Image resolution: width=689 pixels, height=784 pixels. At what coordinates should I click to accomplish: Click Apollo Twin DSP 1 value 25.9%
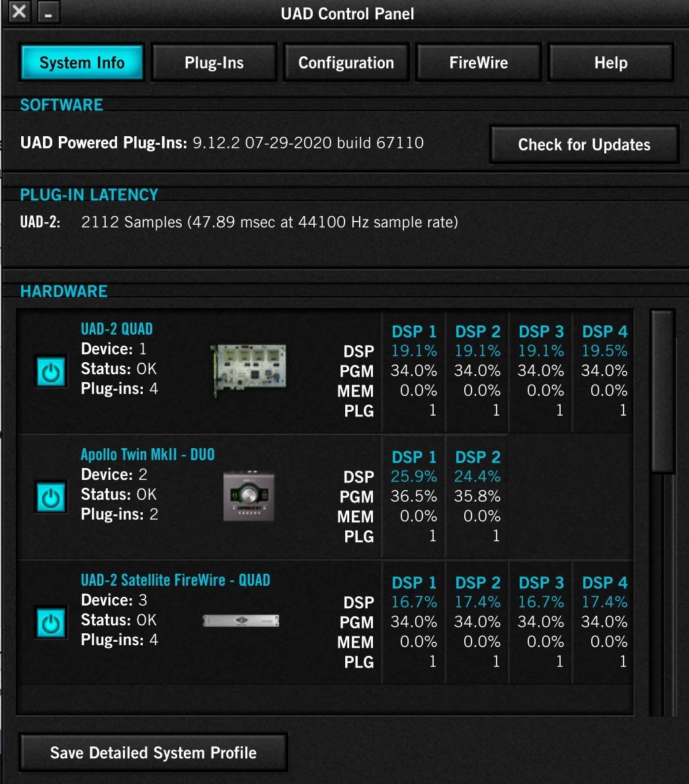[413, 476]
